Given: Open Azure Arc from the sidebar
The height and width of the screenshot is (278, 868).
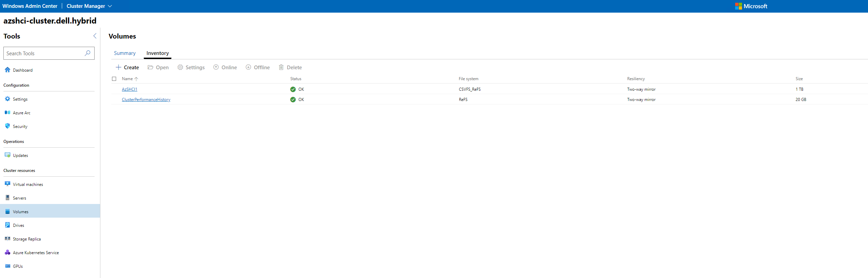Looking at the screenshot, I should 21,113.
